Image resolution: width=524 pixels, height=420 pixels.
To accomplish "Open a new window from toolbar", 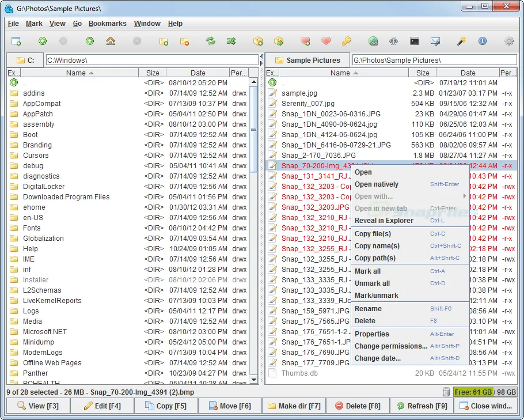I will tap(16, 41).
